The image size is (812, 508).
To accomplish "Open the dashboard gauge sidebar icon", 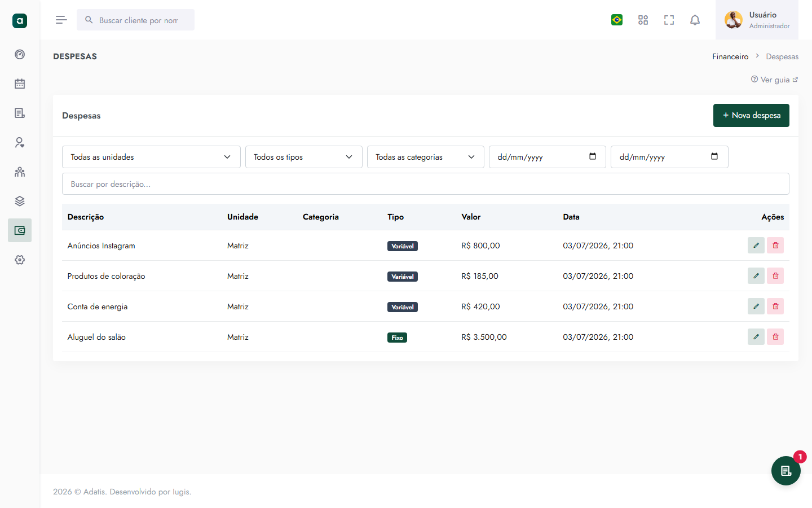I will tap(20, 54).
